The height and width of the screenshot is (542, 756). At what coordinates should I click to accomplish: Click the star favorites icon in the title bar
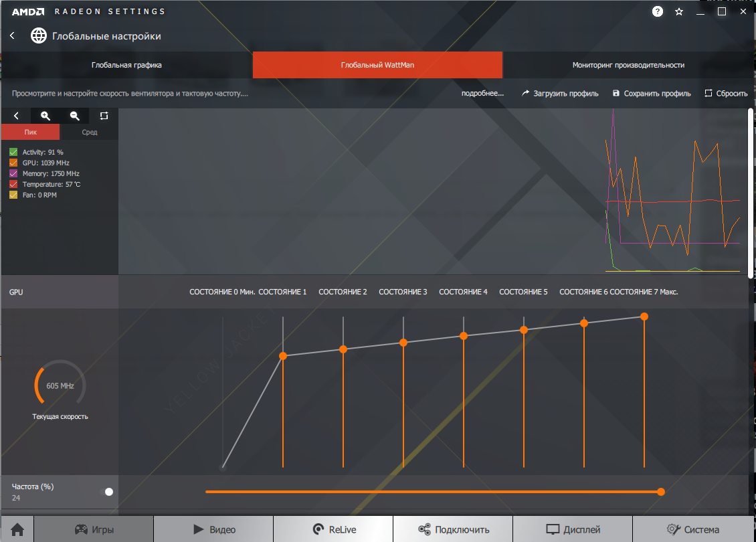[x=679, y=11]
